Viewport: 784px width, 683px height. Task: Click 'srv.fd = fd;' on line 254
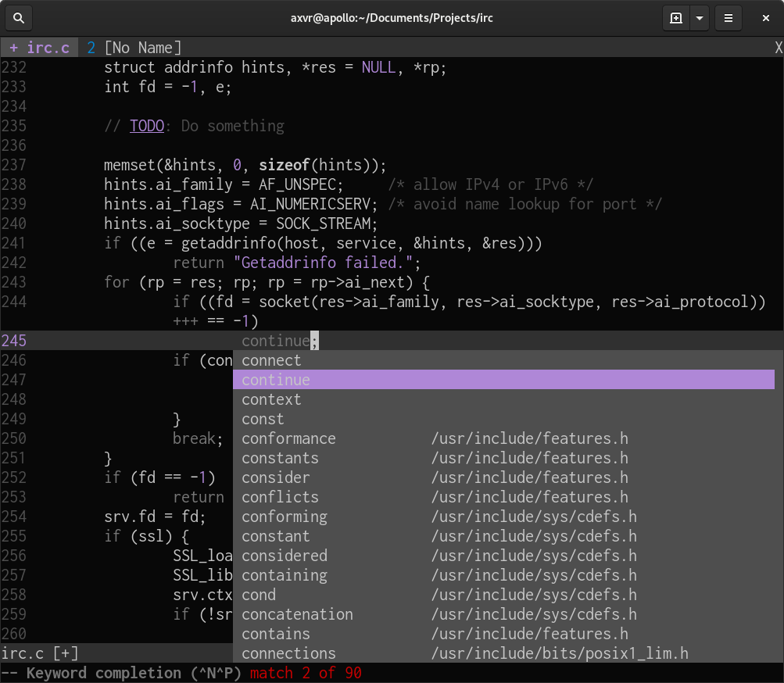tap(155, 516)
